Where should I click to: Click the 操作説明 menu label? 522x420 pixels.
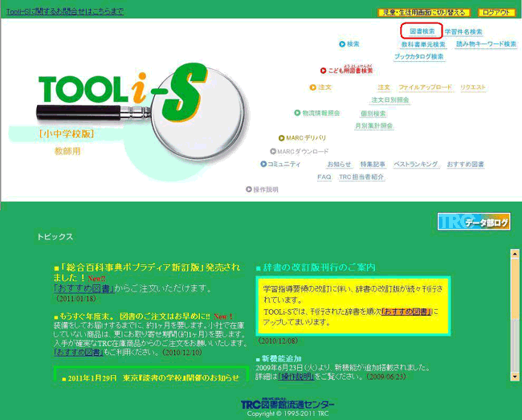pyautogui.click(x=266, y=190)
